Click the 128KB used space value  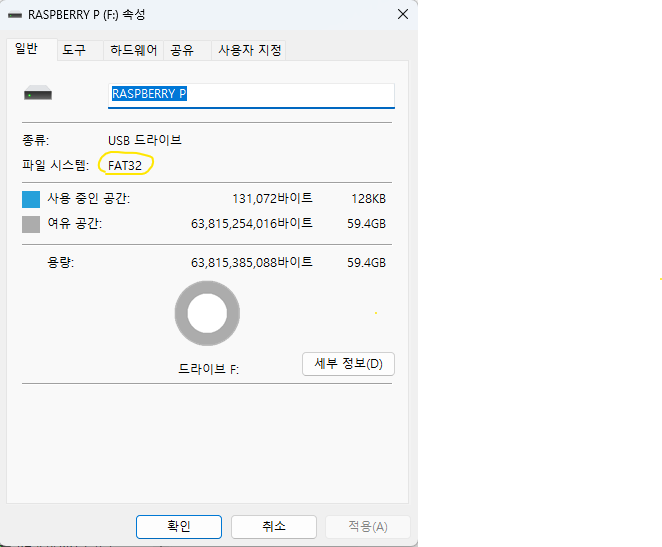point(369,199)
